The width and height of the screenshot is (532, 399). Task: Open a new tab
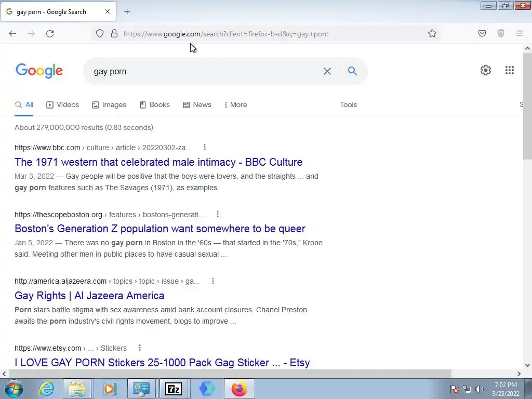[x=127, y=12]
